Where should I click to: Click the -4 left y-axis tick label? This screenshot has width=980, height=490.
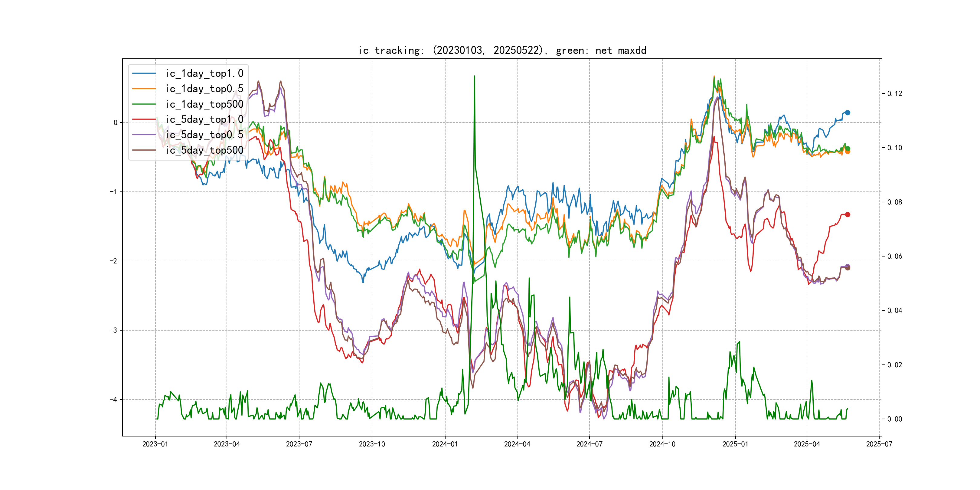click(x=113, y=400)
